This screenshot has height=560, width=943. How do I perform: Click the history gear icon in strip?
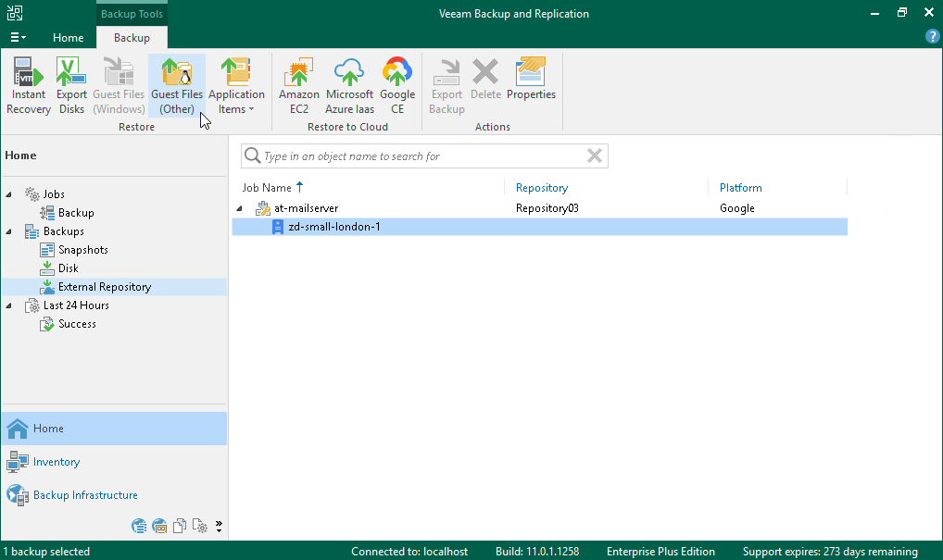[200, 527]
